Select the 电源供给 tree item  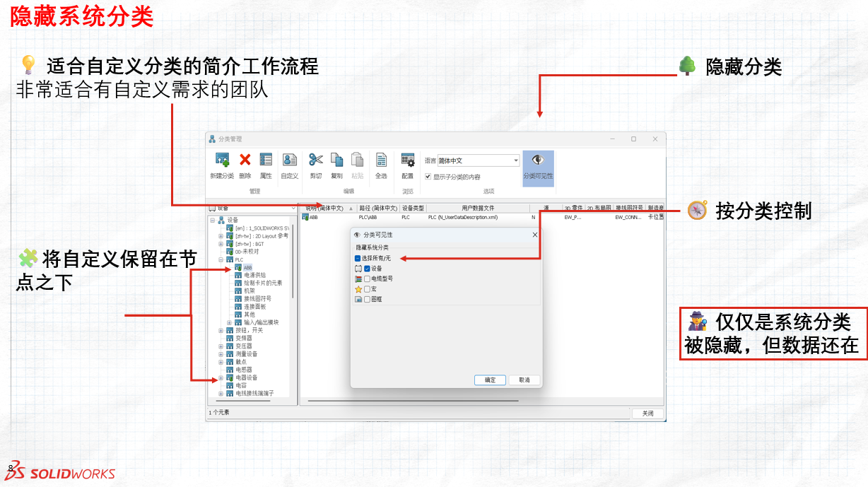click(254, 275)
